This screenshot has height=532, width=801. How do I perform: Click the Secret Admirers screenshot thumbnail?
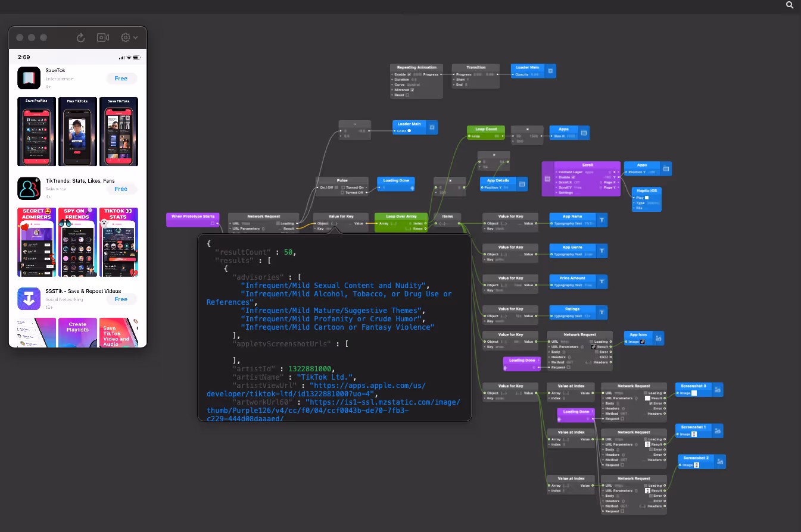pyautogui.click(x=37, y=242)
